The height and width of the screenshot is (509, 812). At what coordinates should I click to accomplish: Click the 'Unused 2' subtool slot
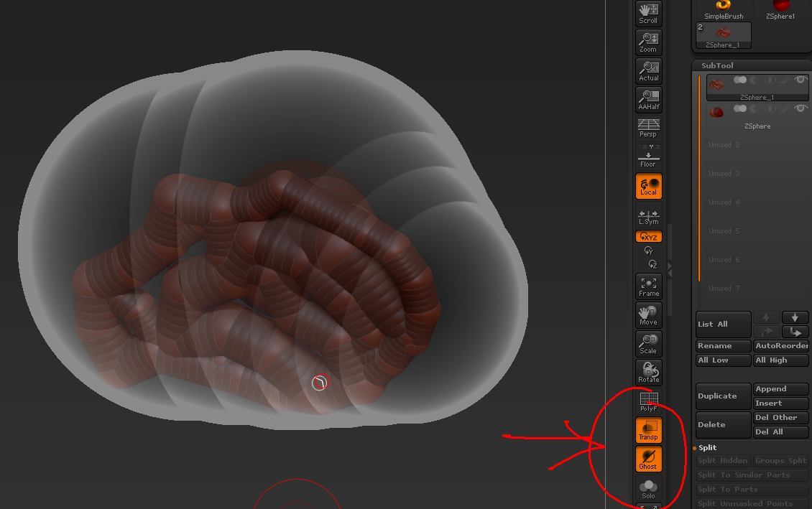click(x=757, y=145)
